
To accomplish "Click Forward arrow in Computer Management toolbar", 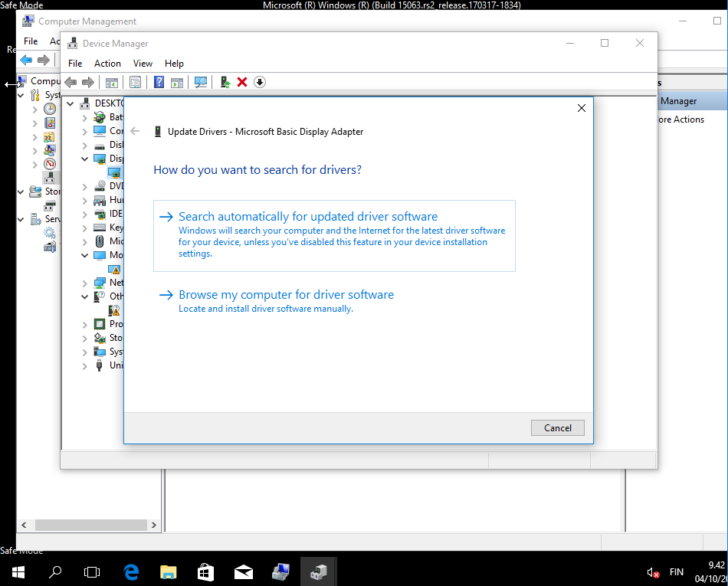I will coord(43,60).
